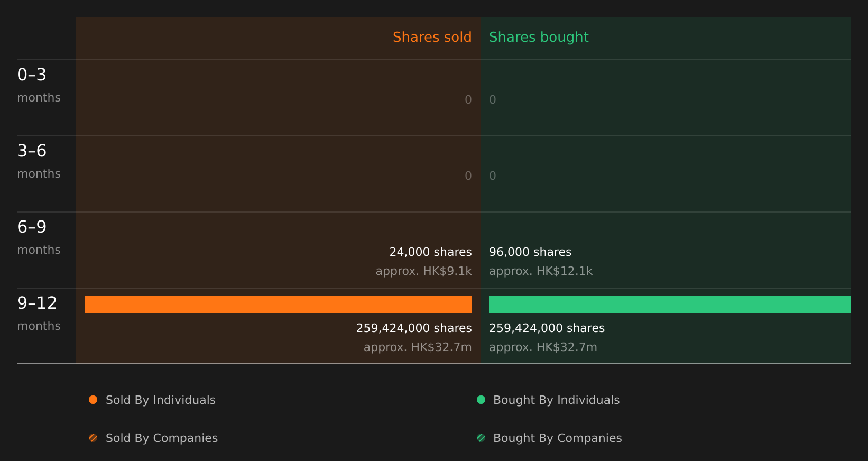Screen dimensions: 868x461
Task: Select the Shares bought column header
Action: point(539,37)
